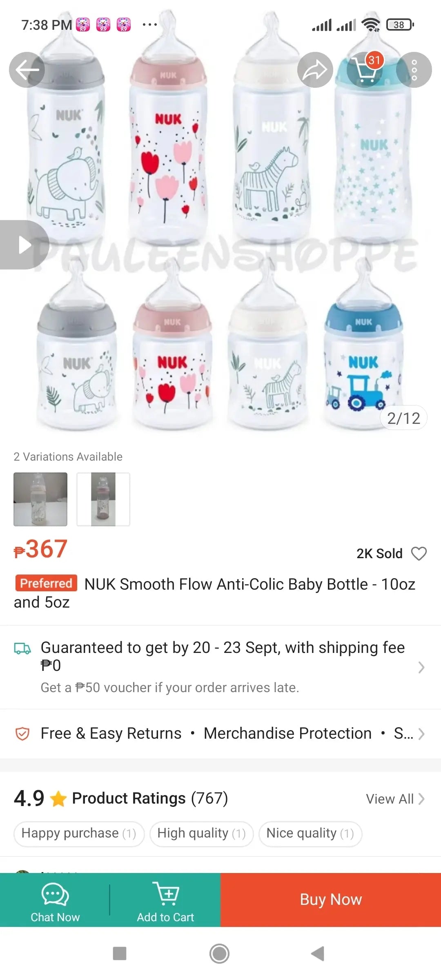Image resolution: width=441 pixels, height=980 pixels.
Task: Tap the back arrow icon
Action: [27, 70]
